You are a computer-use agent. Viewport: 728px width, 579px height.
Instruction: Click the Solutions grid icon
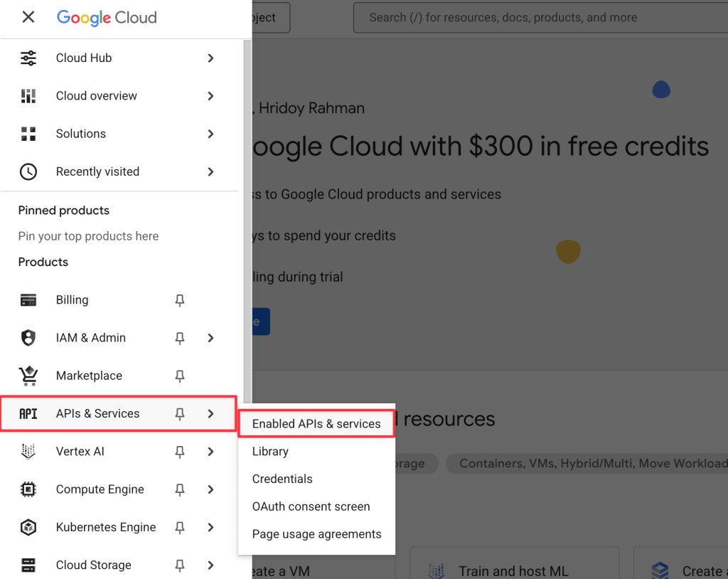(28, 134)
